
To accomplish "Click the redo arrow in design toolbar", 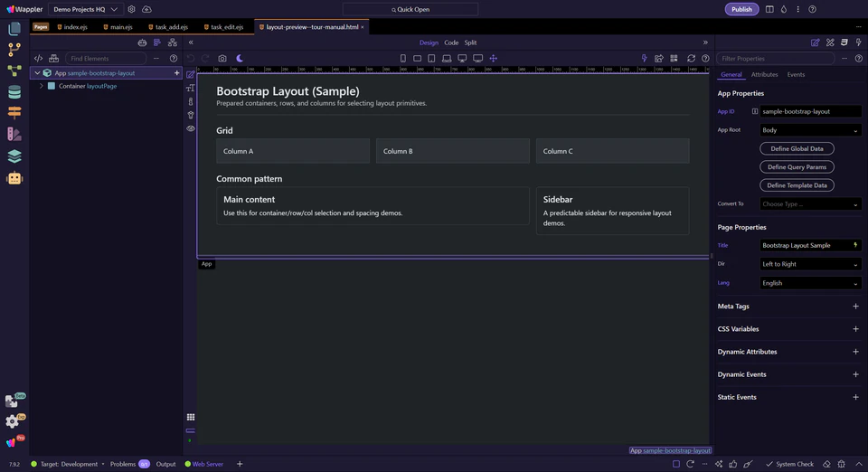I will pos(205,58).
